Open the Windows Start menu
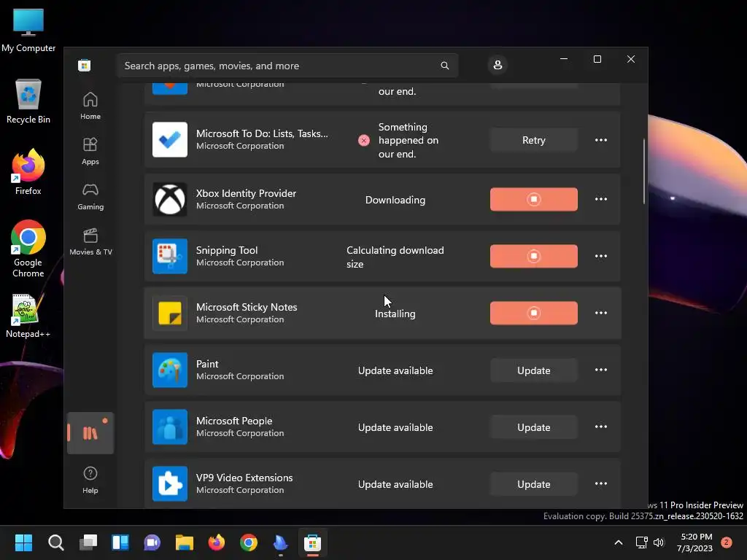Image resolution: width=747 pixels, height=560 pixels. pos(23,542)
